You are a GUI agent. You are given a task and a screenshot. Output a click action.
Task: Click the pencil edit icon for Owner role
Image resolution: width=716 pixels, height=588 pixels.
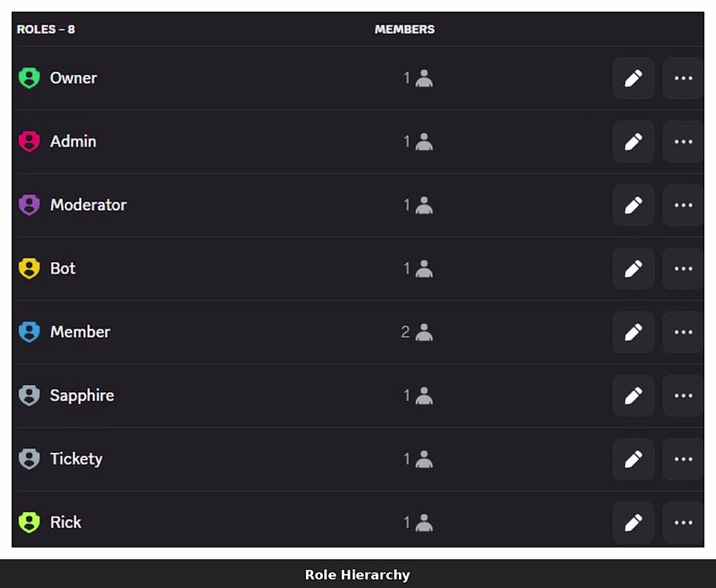pos(633,78)
